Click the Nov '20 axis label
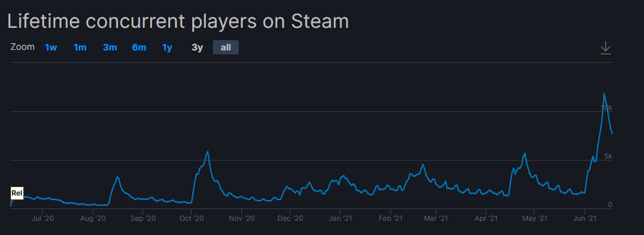The width and height of the screenshot is (644, 235). tap(242, 218)
